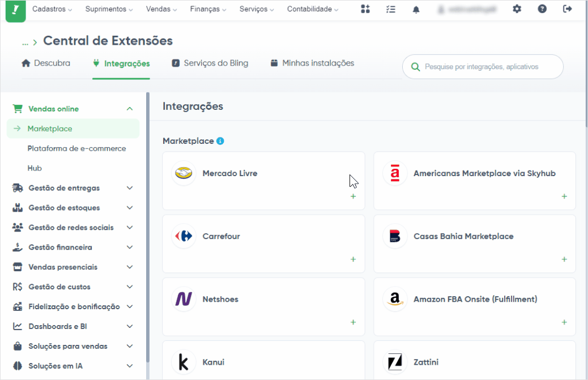The image size is (588, 380).
Task: Click the Carrefour logo
Action: (184, 236)
